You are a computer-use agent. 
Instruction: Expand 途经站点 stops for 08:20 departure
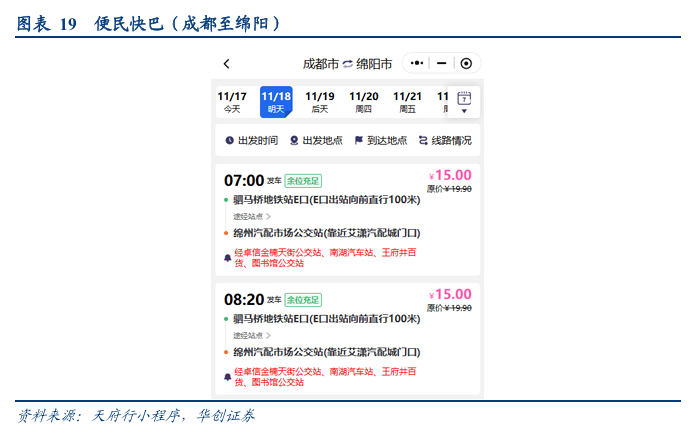(252, 335)
